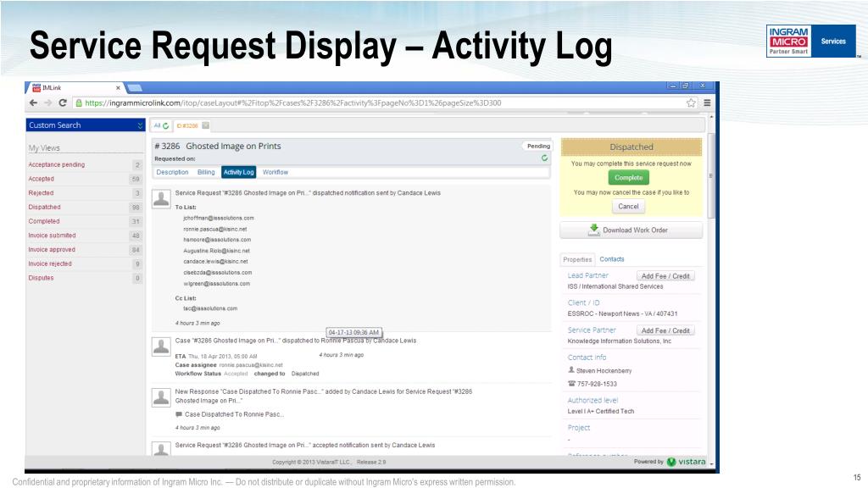This screenshot has height=488, width=868.
Task: Refresh the case using the green icon under Pending
Action: click(545, 158)
